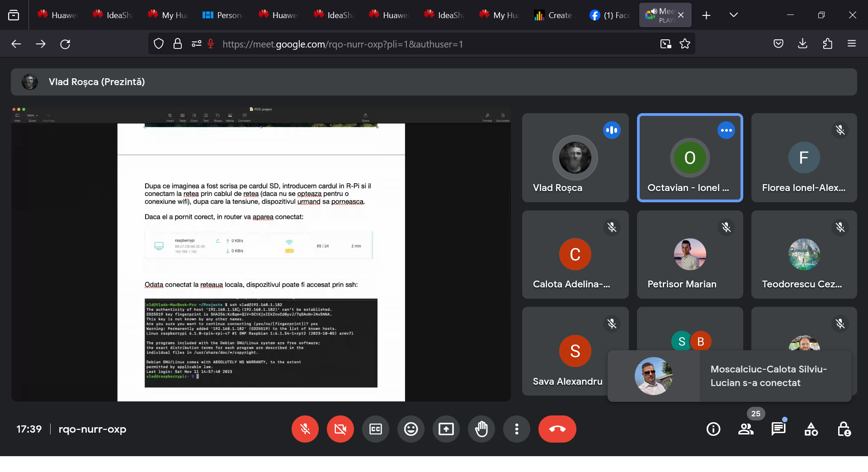
Task: Show the participants list icon
Action: coord(746,429)
